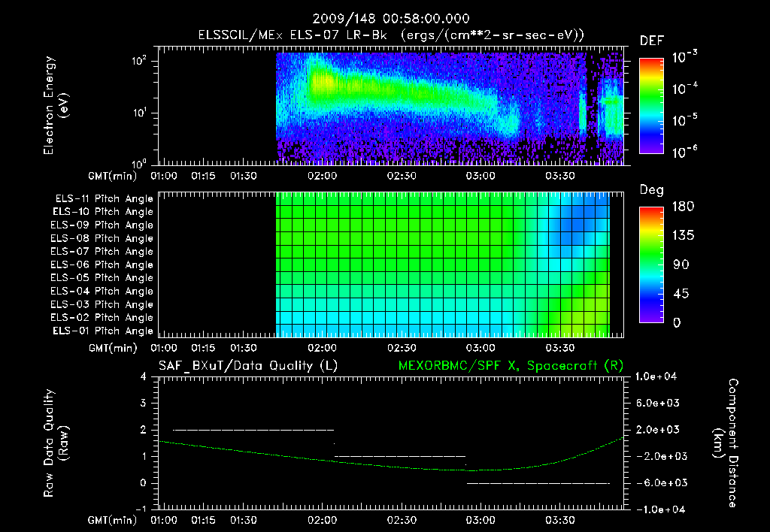The height and width of the screenshot is (532, 770).
Task: Click the ELS-02 Pitch Angle row label
Action: coord(102,318)
